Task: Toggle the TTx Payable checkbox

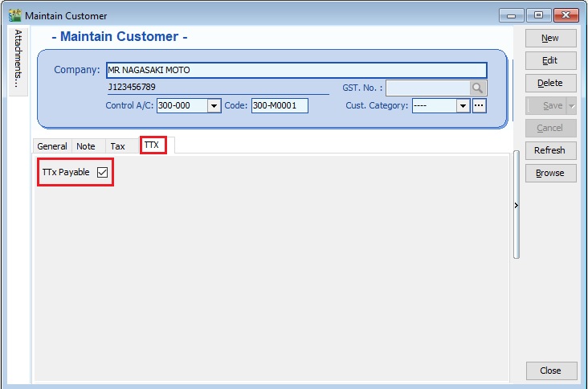Action: pyautogui.click(x=102, y=172)
